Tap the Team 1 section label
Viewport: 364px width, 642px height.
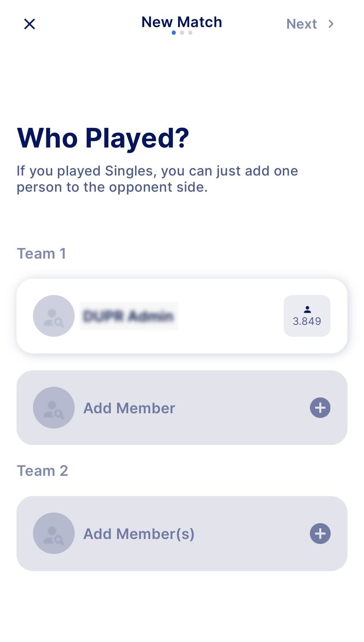coord(41,254)
